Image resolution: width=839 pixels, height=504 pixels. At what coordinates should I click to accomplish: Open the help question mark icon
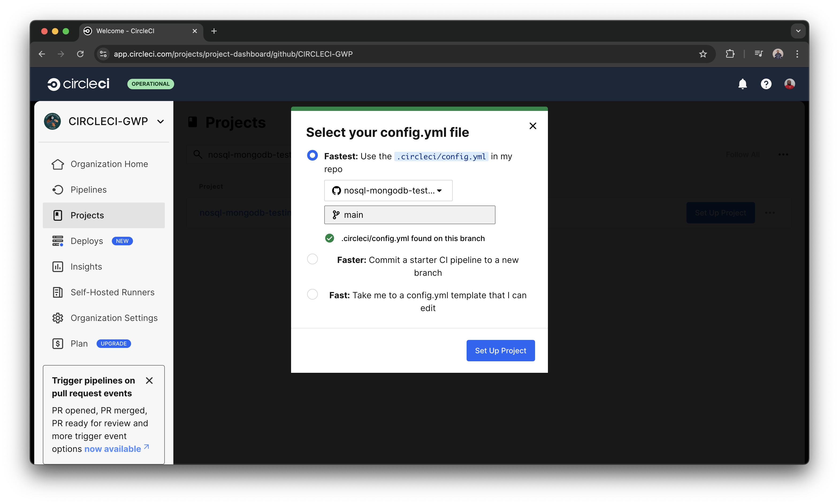point(766,84)
